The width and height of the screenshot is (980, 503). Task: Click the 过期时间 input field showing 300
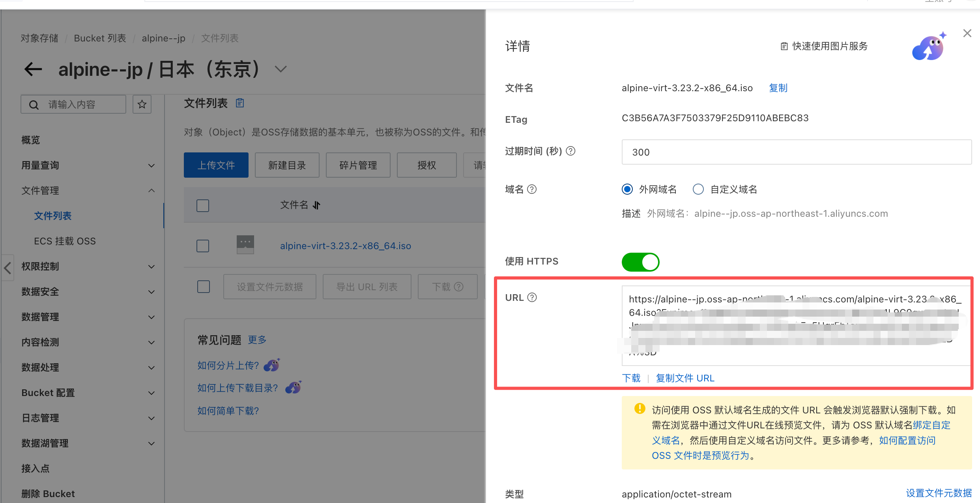pos(797,152)
